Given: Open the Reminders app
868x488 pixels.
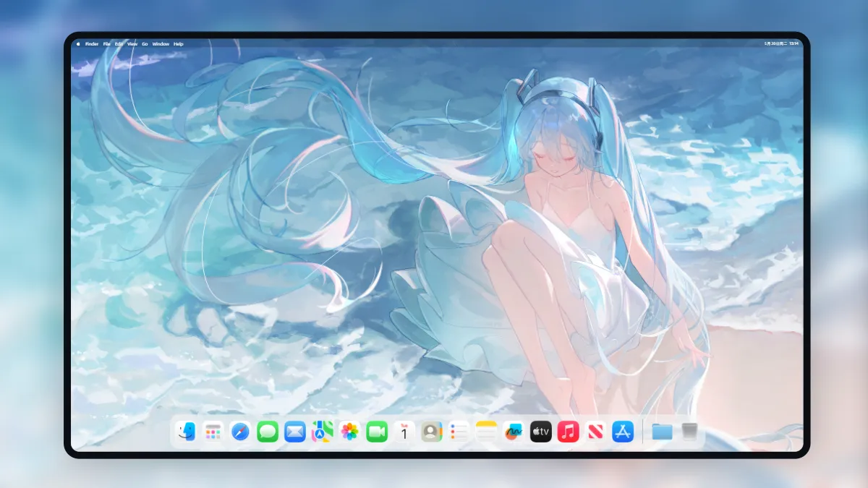Looking at the screenshot, I should (459, 432).
